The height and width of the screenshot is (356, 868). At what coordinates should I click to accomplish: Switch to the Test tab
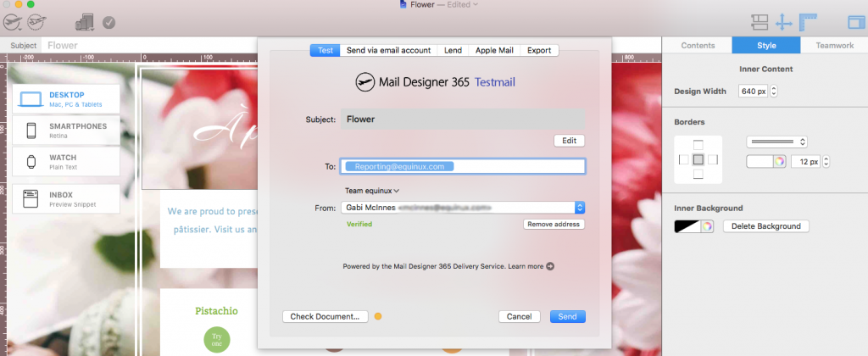[325, 50]
